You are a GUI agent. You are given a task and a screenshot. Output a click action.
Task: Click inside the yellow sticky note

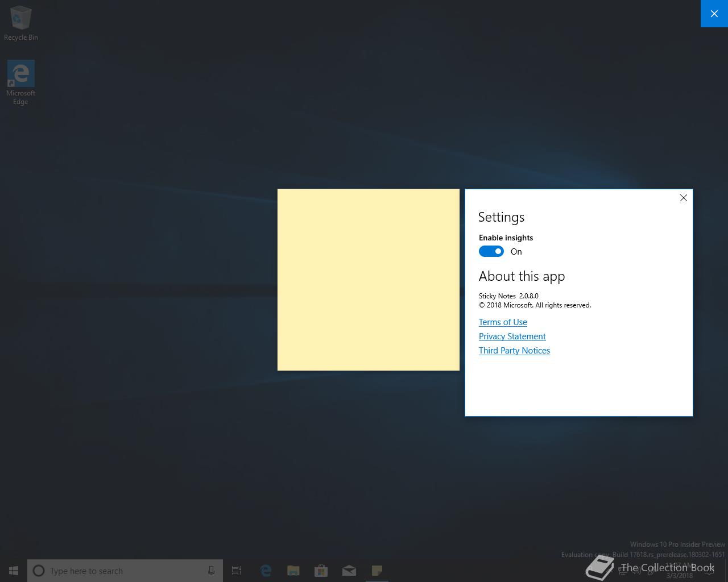(369, 280)
